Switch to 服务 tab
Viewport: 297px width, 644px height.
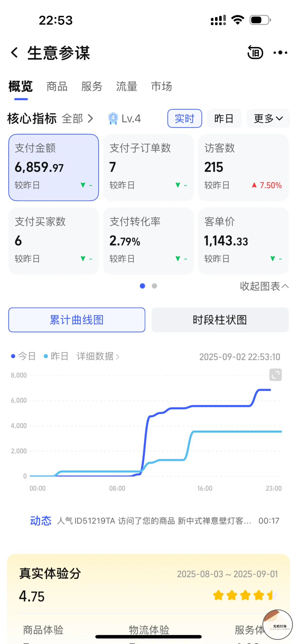(92, 86)
